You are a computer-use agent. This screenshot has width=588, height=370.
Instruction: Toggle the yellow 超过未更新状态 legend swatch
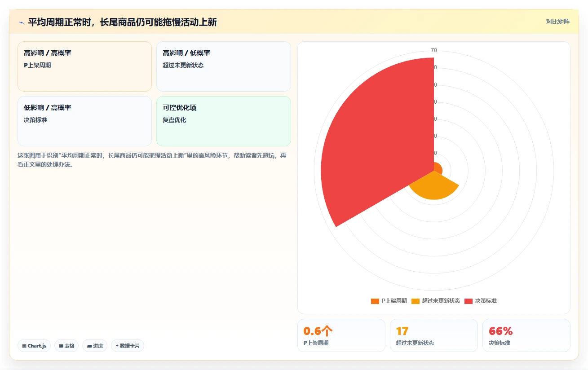click(x=416, y=301)
